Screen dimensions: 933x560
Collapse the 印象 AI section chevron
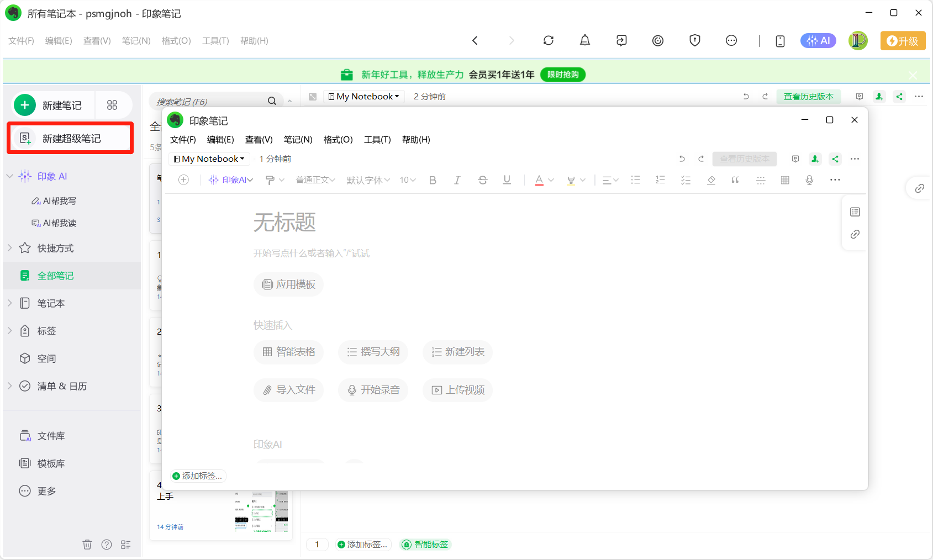(10, 176)
